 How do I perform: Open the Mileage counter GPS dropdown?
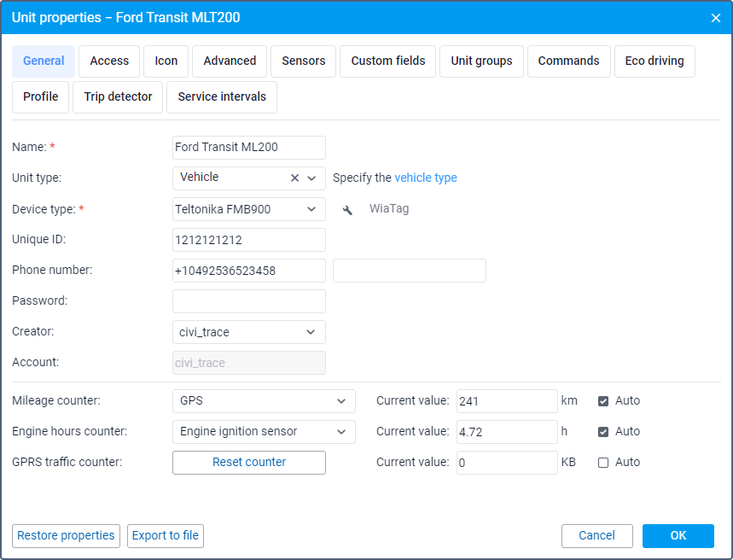point(341,401)
